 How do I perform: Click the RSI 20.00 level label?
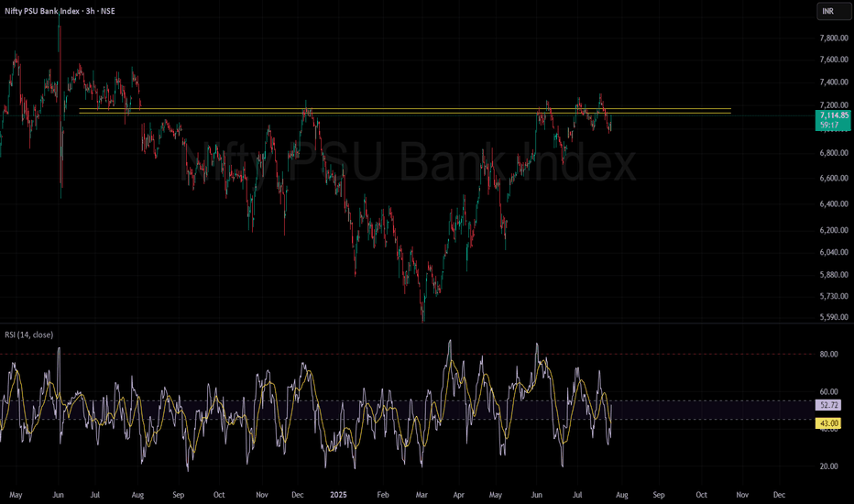click(828, 466)
